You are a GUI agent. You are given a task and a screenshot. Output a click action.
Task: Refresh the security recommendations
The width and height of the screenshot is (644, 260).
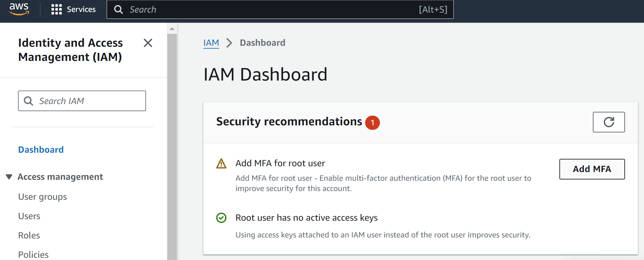click(609, 122)
